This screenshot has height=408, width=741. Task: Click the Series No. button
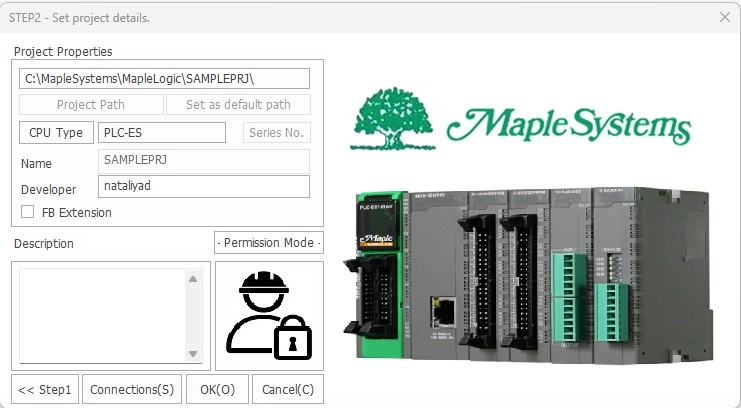(276, 133)
